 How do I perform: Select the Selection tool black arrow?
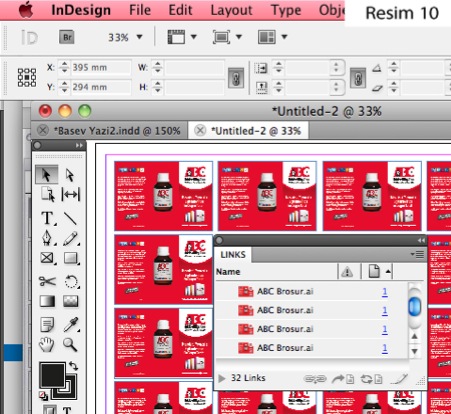(x=46, y=175)
